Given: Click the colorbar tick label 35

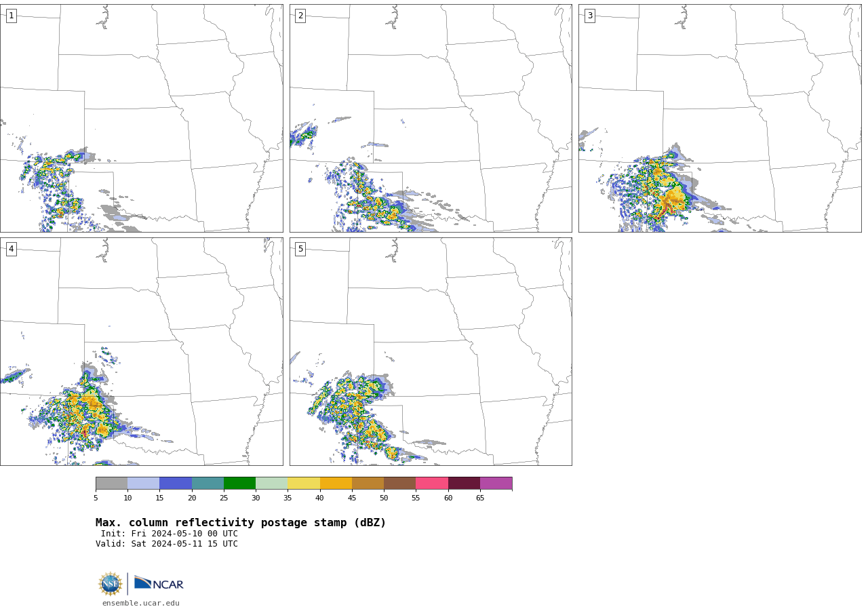Looking at the screenshot, I should click(288, 498).
